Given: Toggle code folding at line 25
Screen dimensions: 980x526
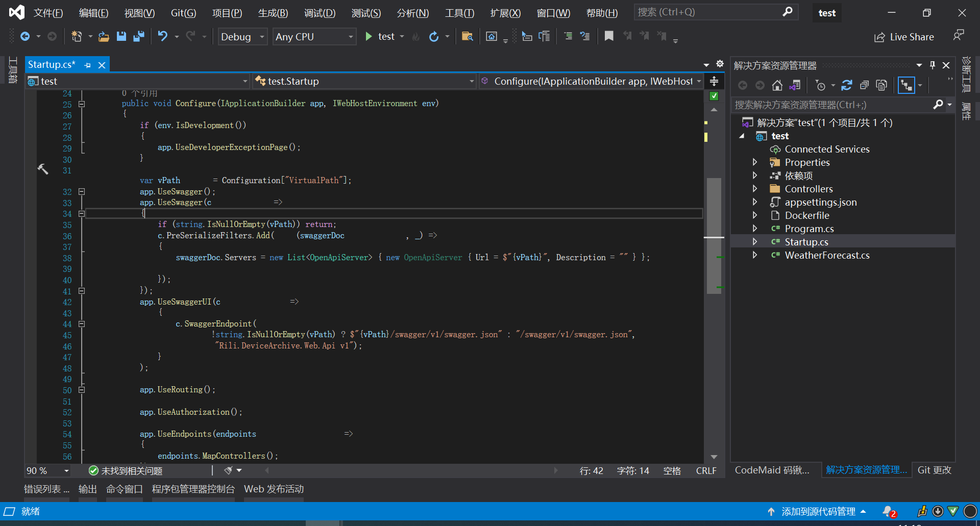Looking at the screenshot, I should (82, 104).
